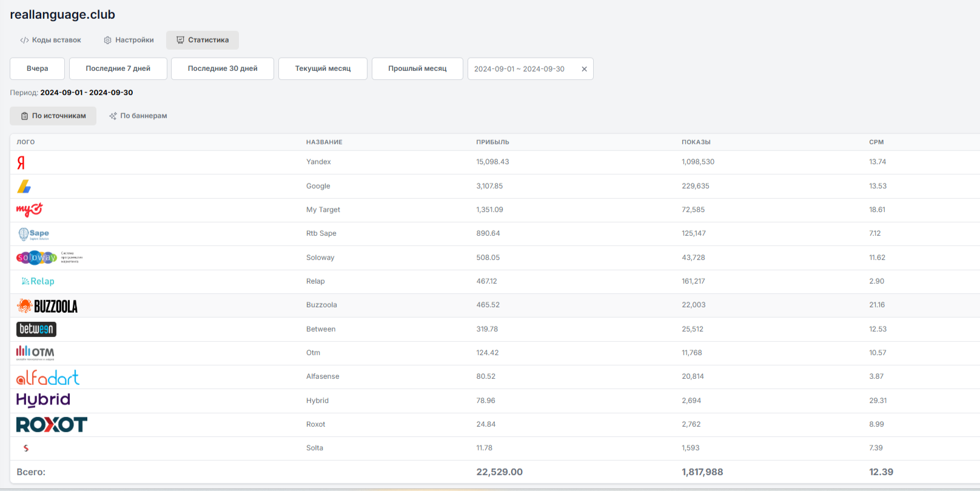Click the Google source name
The width and height of the screenshot is (980, 491).
point(318,186)
